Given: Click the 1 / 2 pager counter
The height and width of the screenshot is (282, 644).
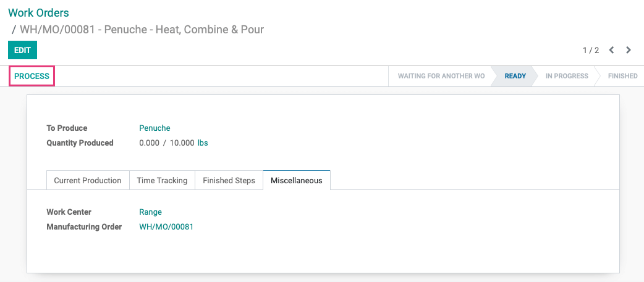Looking at the screenshot, I should [591, 51].
